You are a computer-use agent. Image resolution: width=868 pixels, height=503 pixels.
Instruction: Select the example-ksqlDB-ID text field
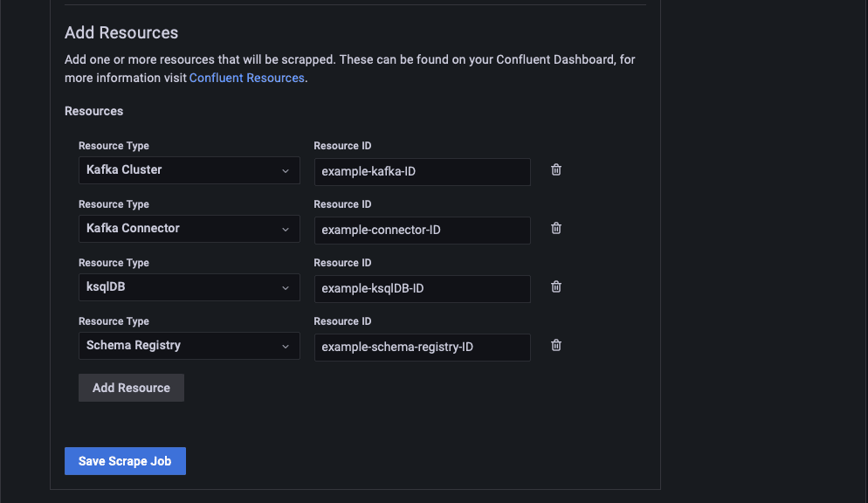[422, 289]
